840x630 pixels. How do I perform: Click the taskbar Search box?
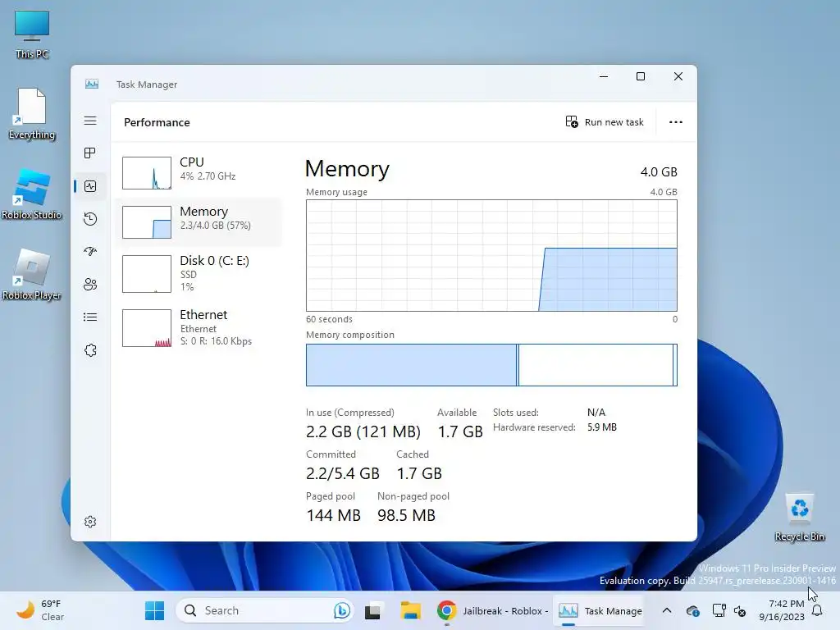pyautogui.click(x=265, y=610)
